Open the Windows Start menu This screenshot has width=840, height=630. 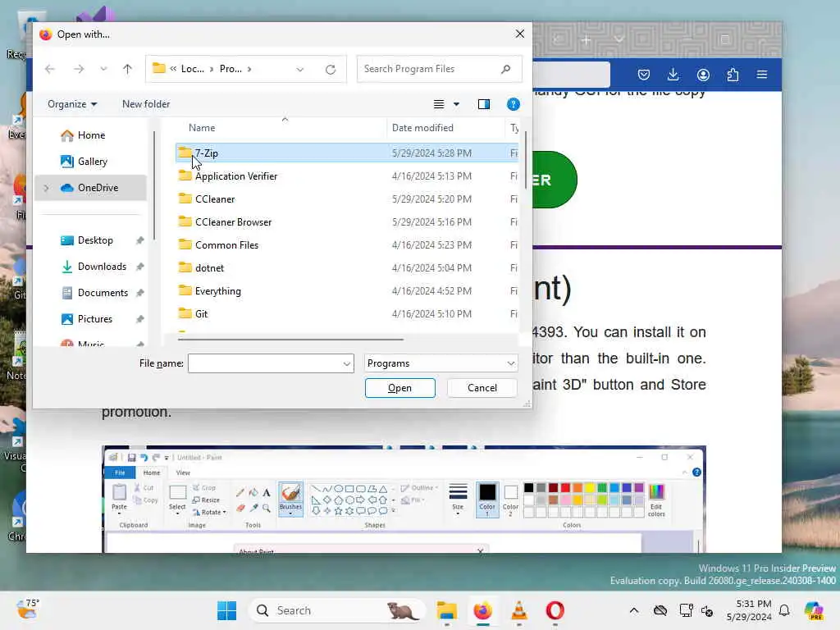227,610
